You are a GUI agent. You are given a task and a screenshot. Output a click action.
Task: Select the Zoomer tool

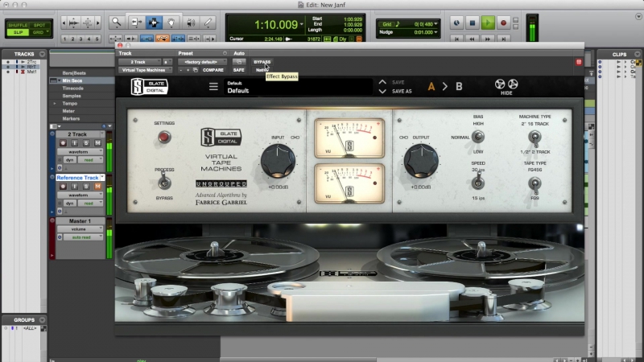[117, 23]
